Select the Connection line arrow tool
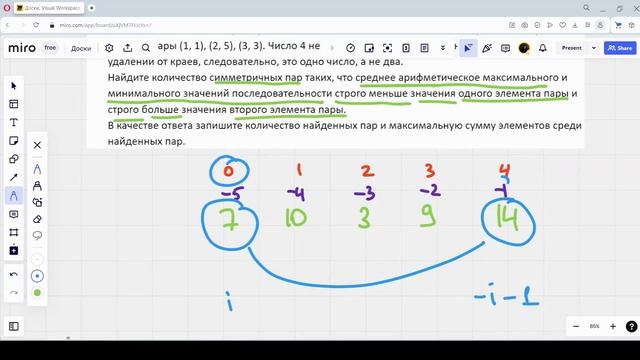Viewport: 640px width, 360px height. pos(14,178)
